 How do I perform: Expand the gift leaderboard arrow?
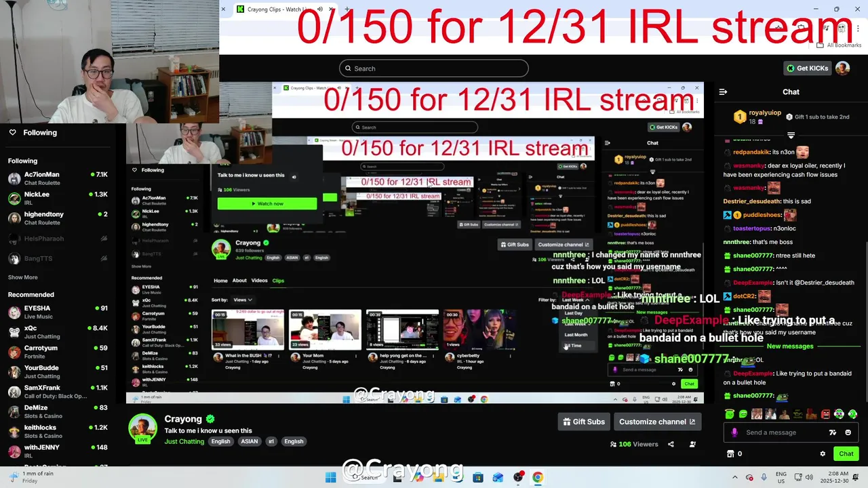(x=791, y=136)
